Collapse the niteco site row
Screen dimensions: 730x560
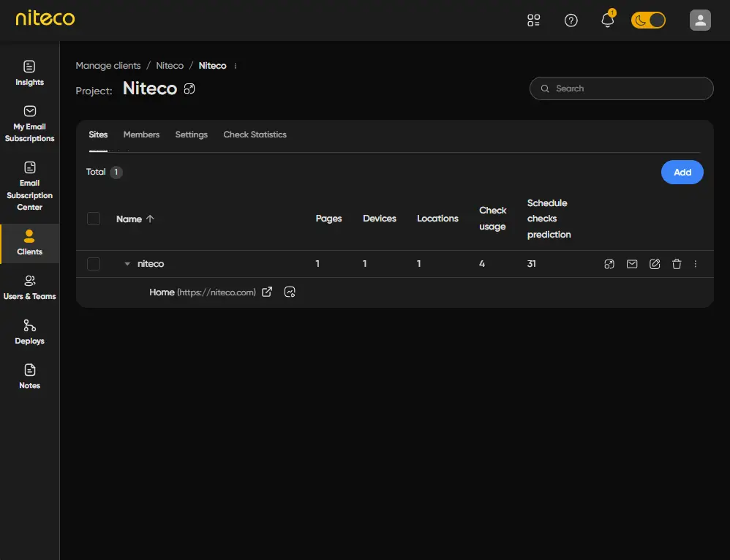(x=127, y=264)
